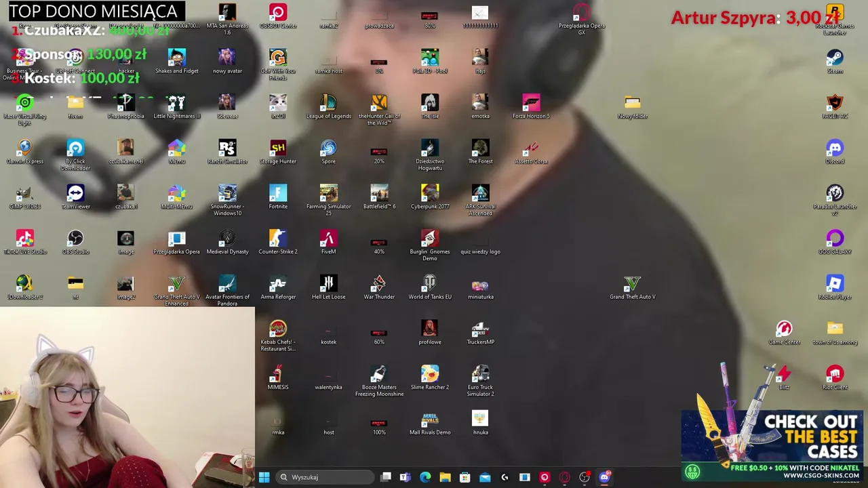Viewport: 868px width, 488px height.
Task: Open the Booze Masters Freezing Moonshine icon
Action: coord(379,381)
